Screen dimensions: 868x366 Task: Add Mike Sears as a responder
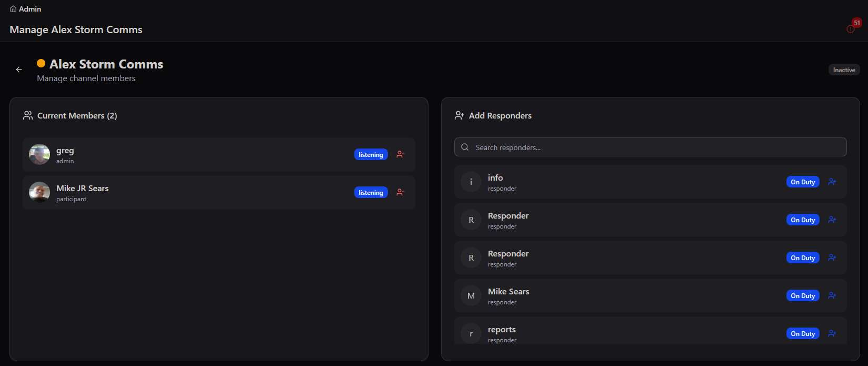click(832, 295)
